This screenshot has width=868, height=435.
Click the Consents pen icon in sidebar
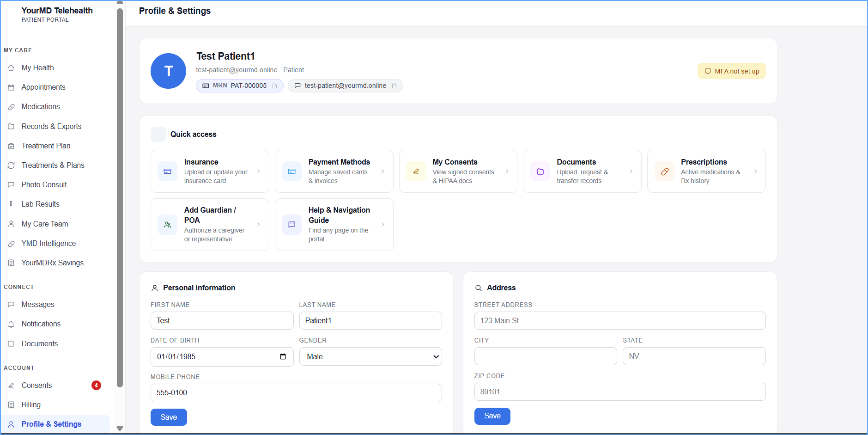(x=11, y=386)
